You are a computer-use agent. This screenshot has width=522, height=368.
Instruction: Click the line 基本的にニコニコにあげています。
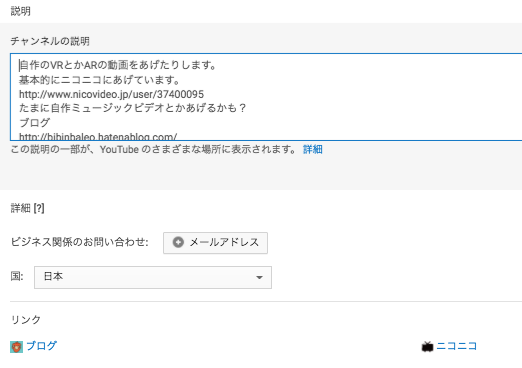pos(99,80)
